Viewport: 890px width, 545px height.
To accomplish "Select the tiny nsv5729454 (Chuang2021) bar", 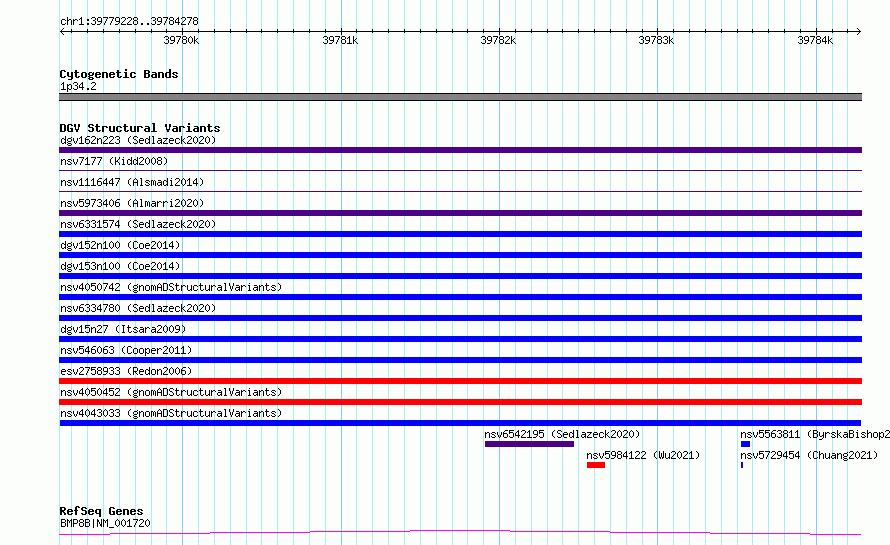I will (x=742, y=465).
